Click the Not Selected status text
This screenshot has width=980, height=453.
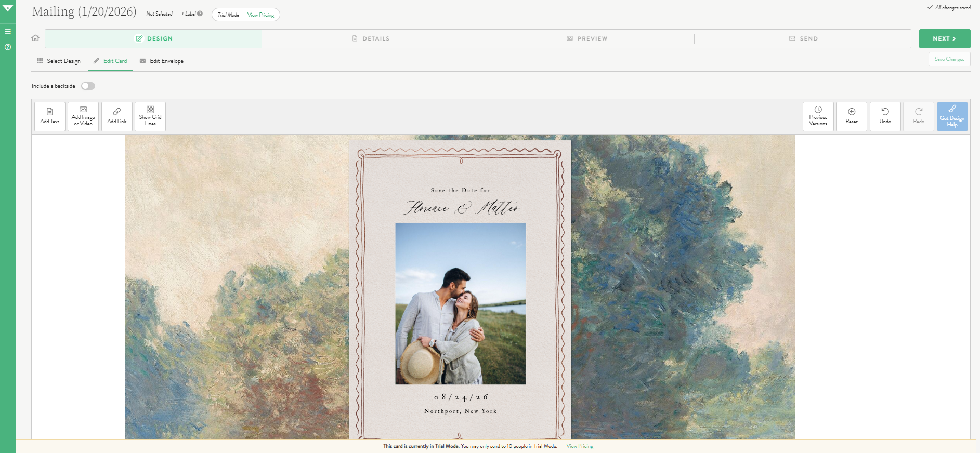pyautogui.click(x=159, y=14)
